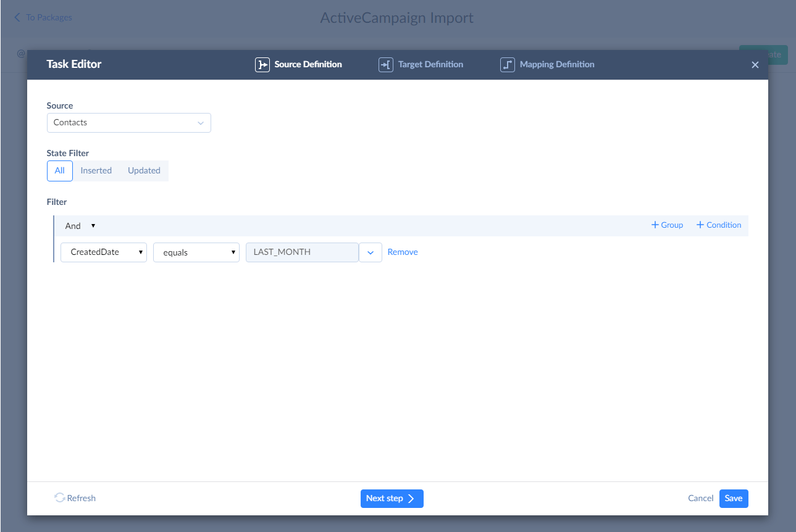
Task: Switch to the Source Definition tab
Action: point(299,65)
